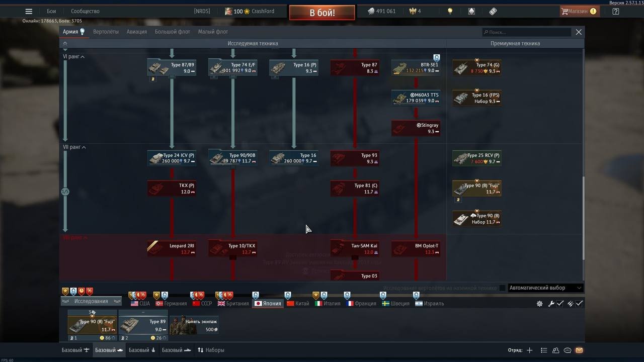Toggle helicopter research on ground vehicles checkbox
This screenshot has height=362, width=644.
pos(502,288)
